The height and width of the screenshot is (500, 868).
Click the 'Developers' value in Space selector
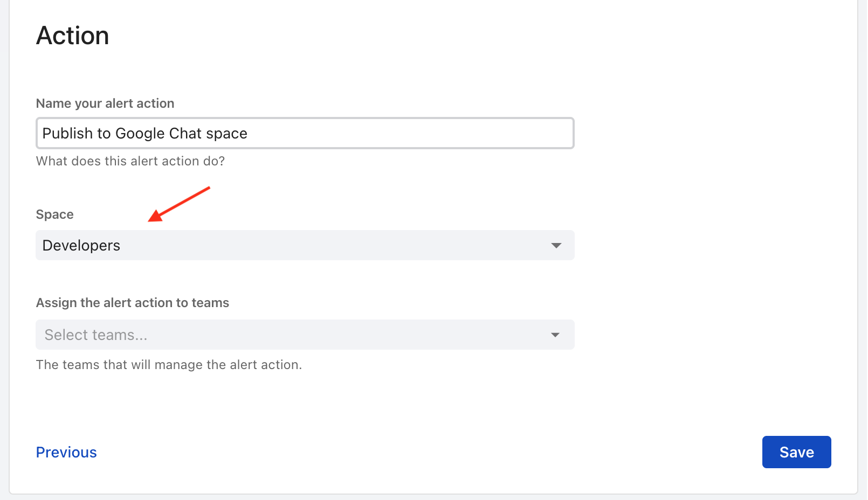click(81, 246)
